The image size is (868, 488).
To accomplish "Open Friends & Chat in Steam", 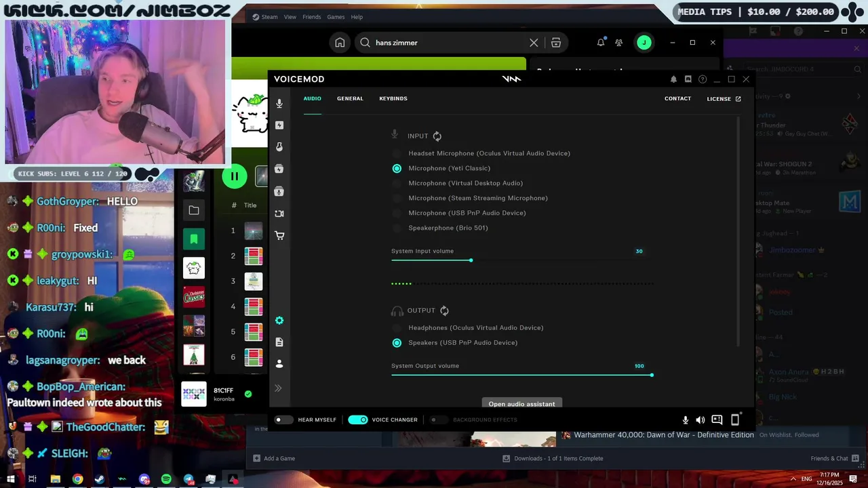I will 835,458.
